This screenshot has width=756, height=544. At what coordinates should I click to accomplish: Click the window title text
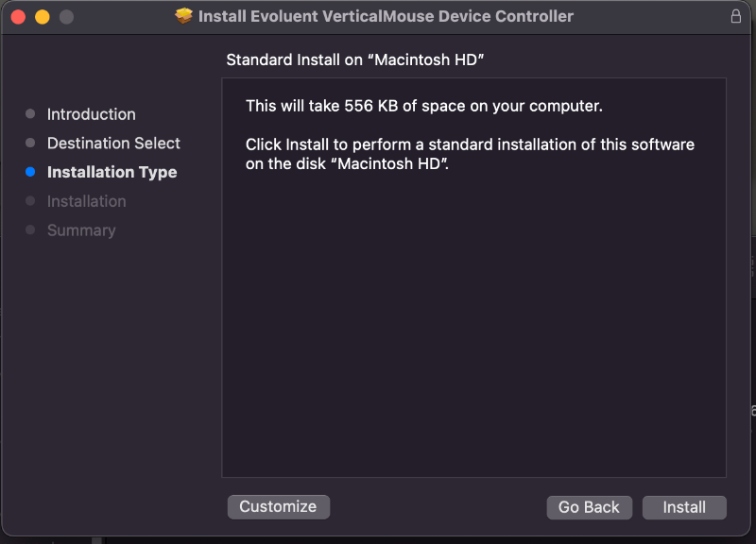click(386, 16)
